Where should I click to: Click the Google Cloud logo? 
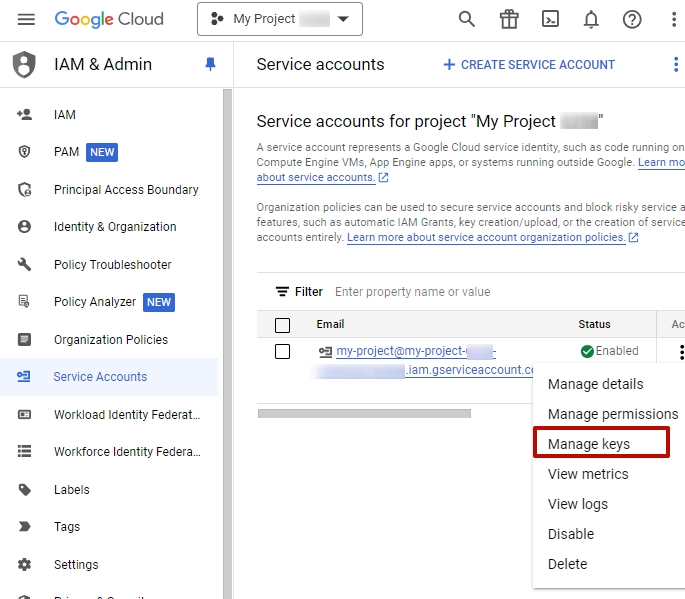click(109, 19)
